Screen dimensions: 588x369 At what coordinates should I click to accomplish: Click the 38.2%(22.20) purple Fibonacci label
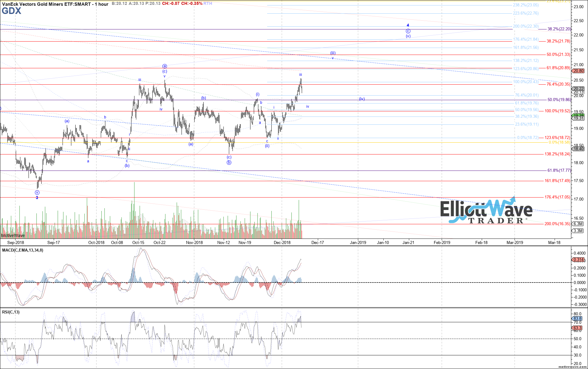(x=559, y=29)
